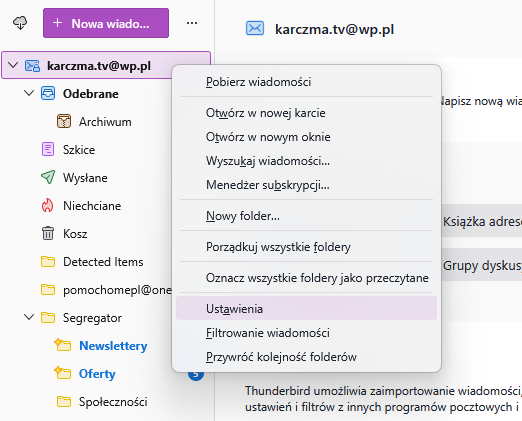Click the Kosz trash can icon
Image resolution: width=522 pixels, height=421 pixels.
tap(48, 233)
